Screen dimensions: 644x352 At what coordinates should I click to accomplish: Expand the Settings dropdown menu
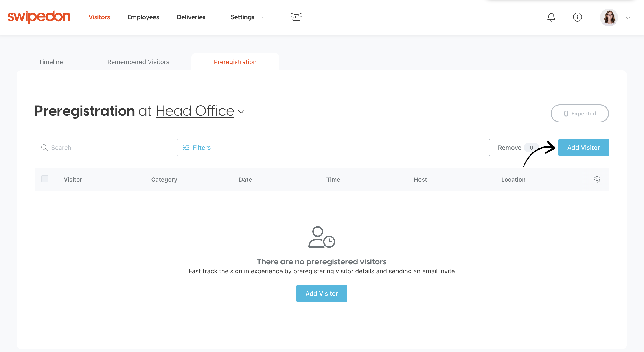(247, 17)
